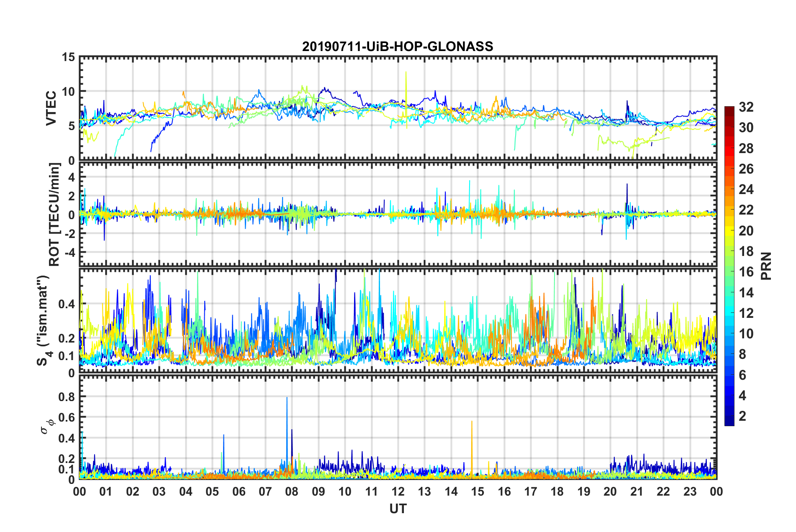Click the "03" hour tick on the UT axis
Screen dimensions: 796x532
(159, 491)
